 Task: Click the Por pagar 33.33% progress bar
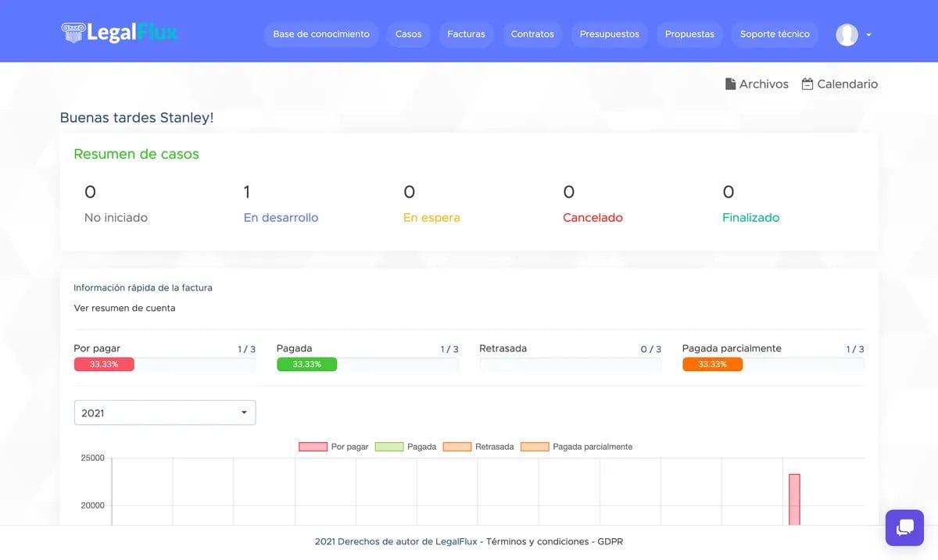point(104,364)
